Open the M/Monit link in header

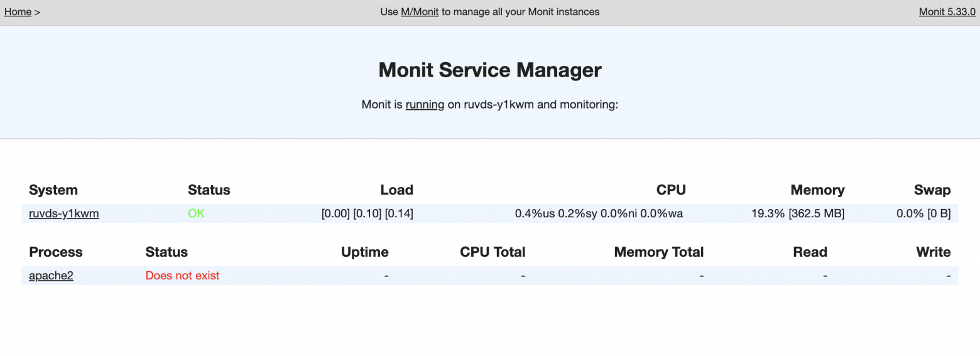click(419, 12)
